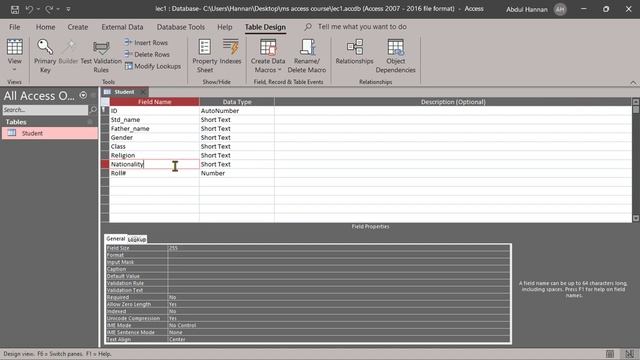The height and width of the screenshot is (360, 640).
Task: Click the magnifier icon beside Search box
Action: pyautogui.click(x=93, y=110)
